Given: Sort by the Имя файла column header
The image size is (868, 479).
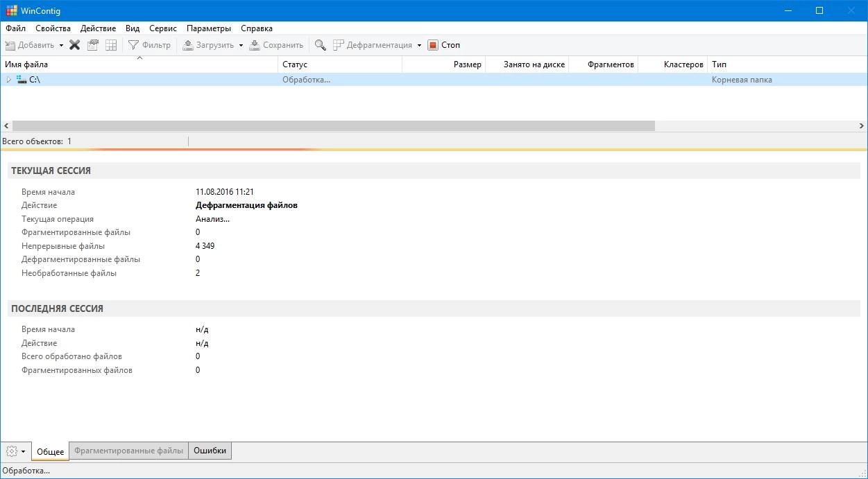Looking at the screenshot, I should pos(139,64).
